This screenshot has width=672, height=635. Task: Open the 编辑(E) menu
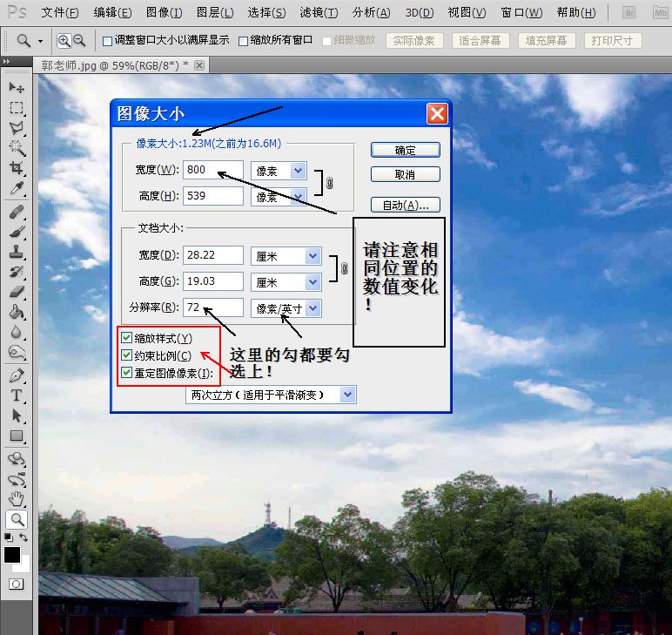point(112,12)
